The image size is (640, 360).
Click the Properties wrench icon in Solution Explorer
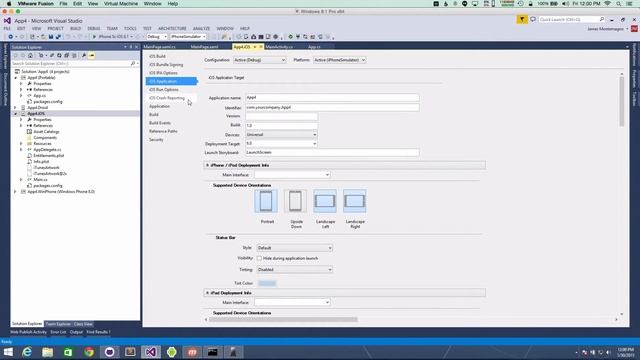pyautogui.click(x=84, y=56)
